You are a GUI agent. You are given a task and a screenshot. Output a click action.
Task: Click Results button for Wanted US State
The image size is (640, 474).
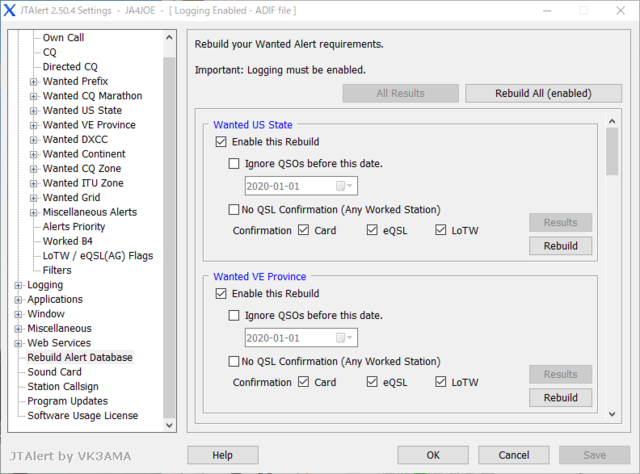pos(560,223)
